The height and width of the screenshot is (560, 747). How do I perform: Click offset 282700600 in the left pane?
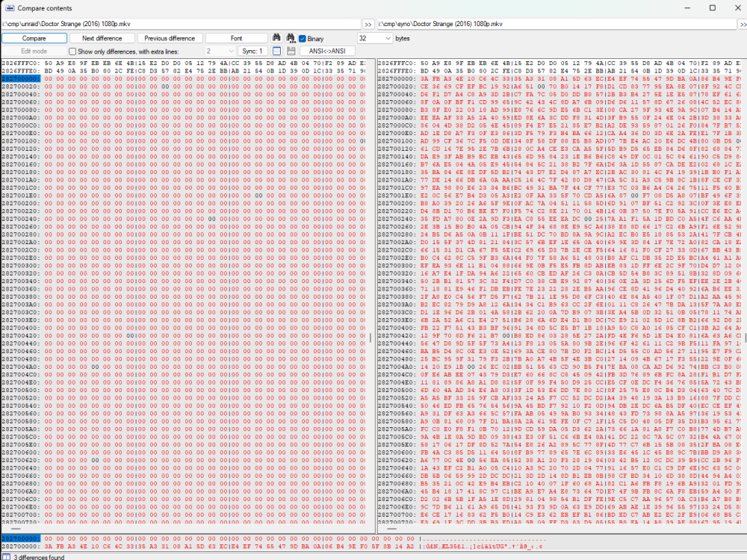pyautogui.click(x=21, y=452)
